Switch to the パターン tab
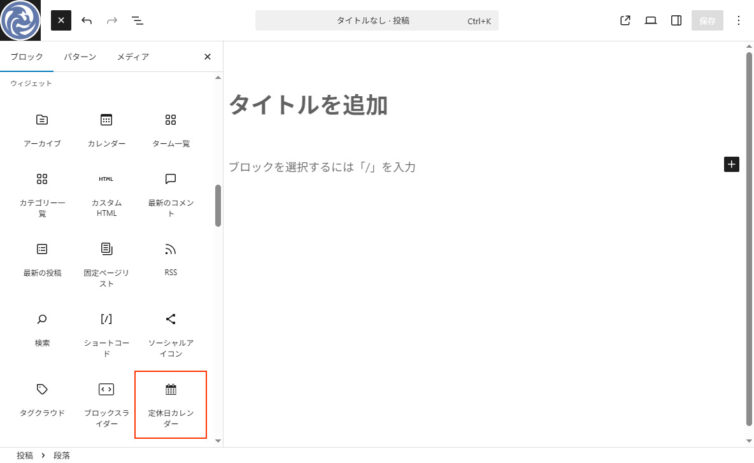Viewport: 754px width, 463px height. [80, 57]
